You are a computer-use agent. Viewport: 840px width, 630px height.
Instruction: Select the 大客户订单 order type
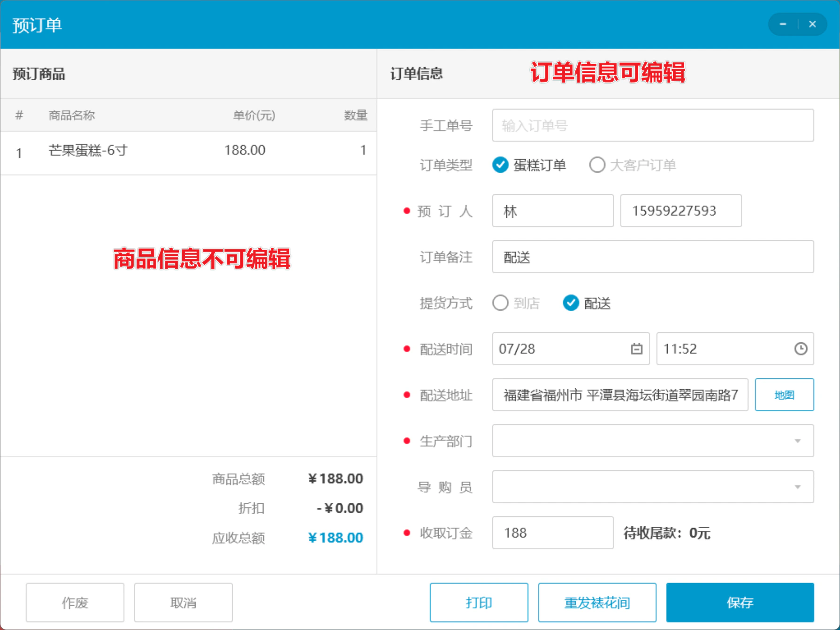click(x=632, y=165)
